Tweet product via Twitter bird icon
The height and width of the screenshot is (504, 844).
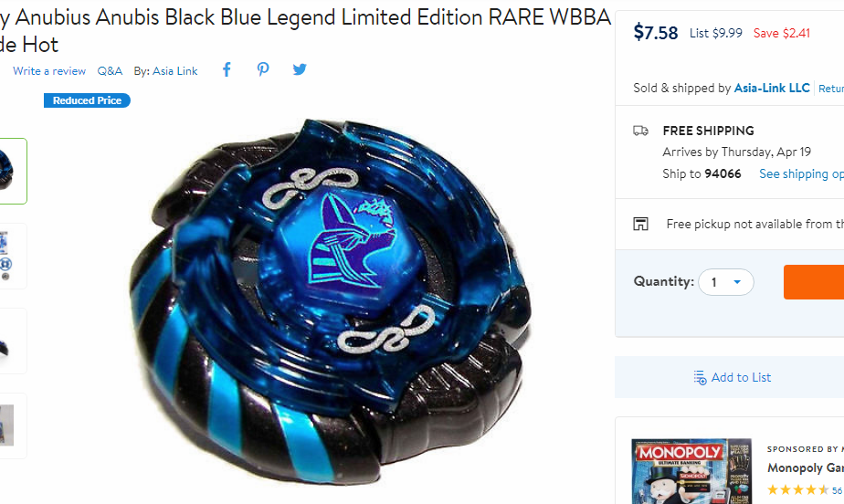click(300, 69)
